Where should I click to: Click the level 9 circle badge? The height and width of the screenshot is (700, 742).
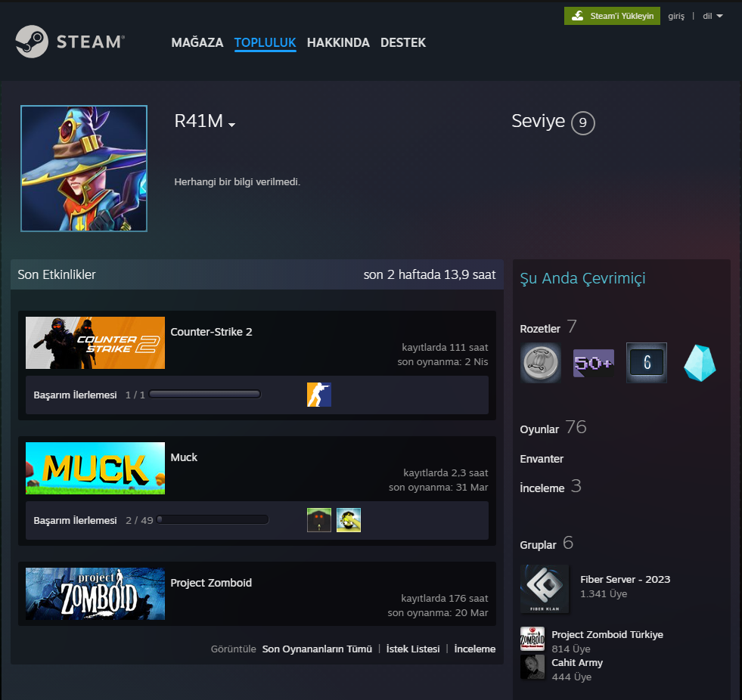click(582, 123)
